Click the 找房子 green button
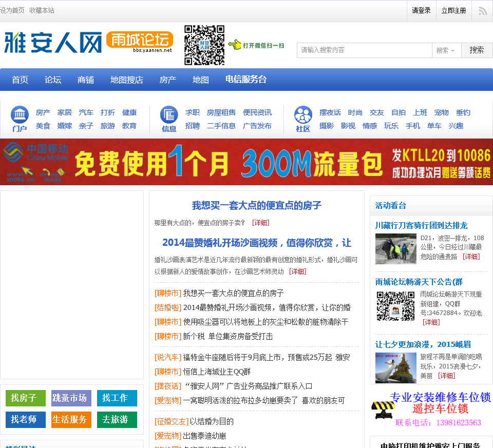This screenshot has width=493, height=448. (26, 398)
